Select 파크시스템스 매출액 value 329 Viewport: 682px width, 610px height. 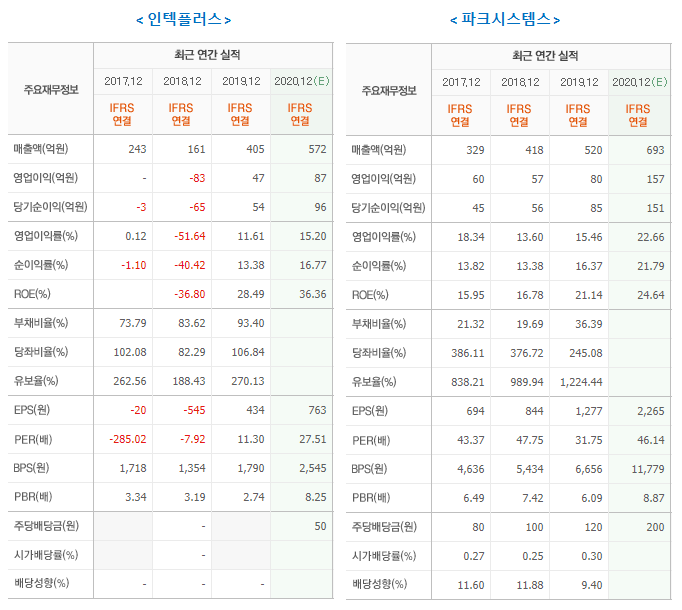(475, 150)
